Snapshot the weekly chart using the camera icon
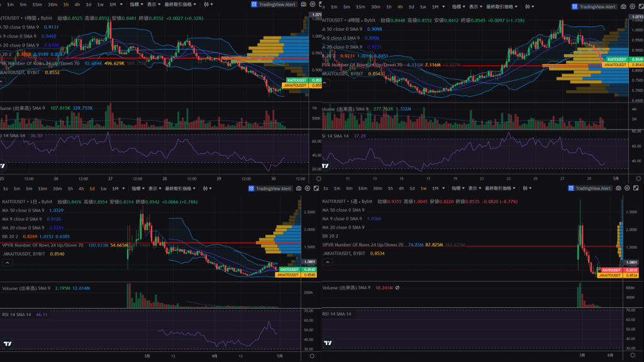This screenshot has height=362, width=644. pos(619,188)
